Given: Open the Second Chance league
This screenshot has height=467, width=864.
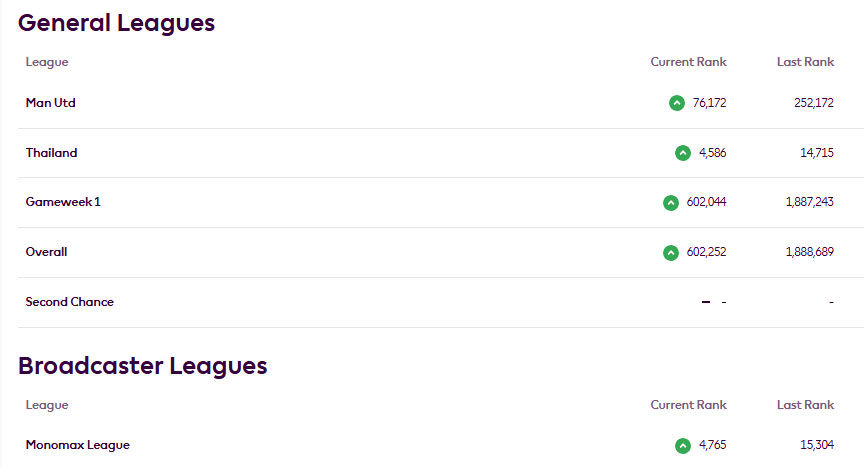Looking at the screenshot, I should [x=69, y=302].
